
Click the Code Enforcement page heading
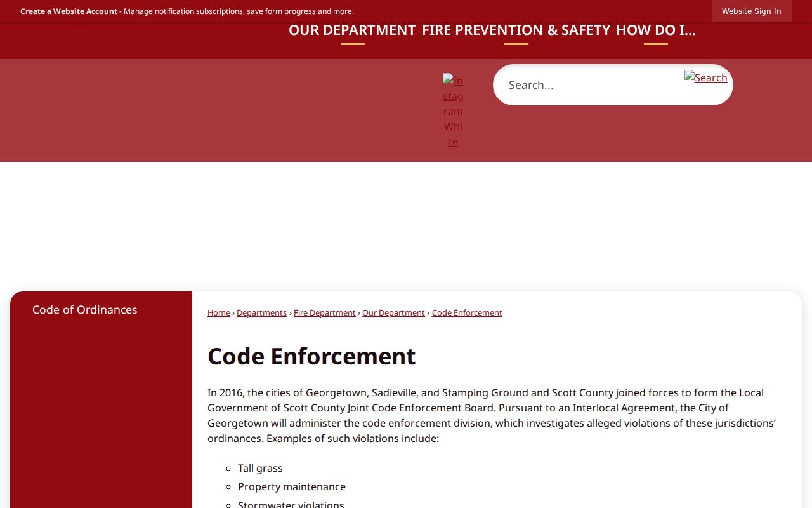click(x=311, y=356)
